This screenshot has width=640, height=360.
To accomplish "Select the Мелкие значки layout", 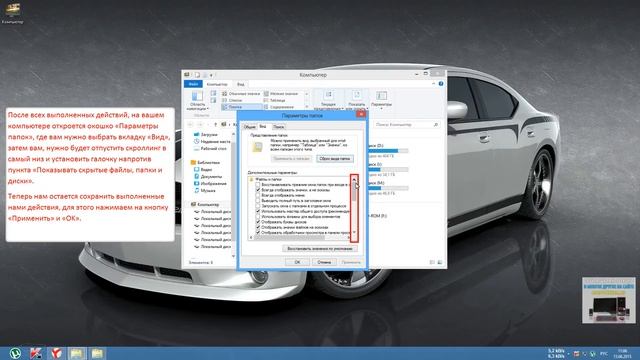I will point(281,93).
